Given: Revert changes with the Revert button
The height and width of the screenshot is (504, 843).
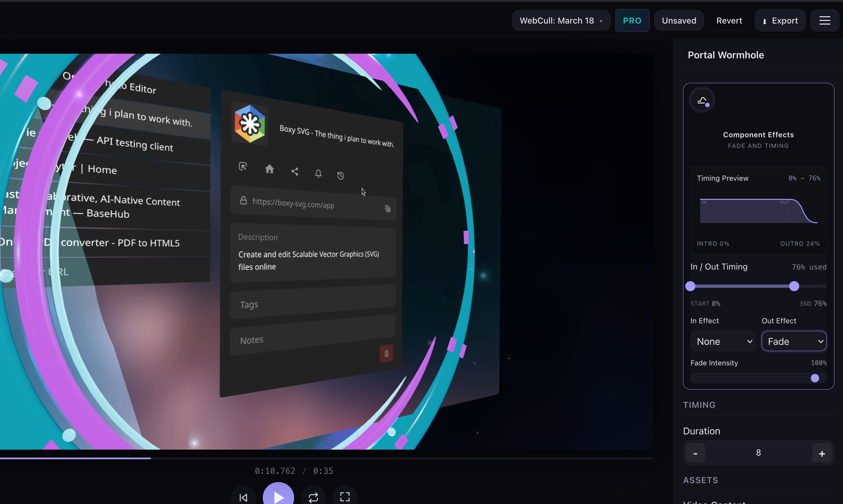Looking at the screenshot, I should (x=729, y=20).
